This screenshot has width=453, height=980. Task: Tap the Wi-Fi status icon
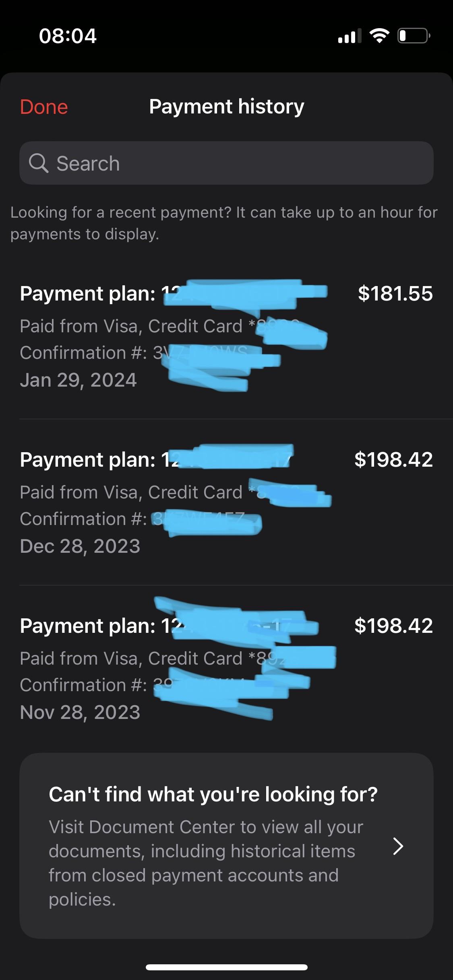pyautogui.click(x=379, y=36)
